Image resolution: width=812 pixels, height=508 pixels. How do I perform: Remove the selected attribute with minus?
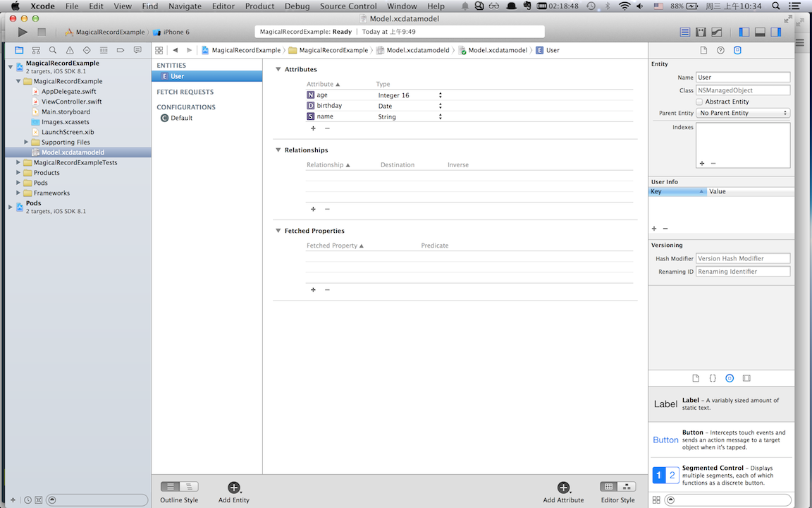point(327,128)
